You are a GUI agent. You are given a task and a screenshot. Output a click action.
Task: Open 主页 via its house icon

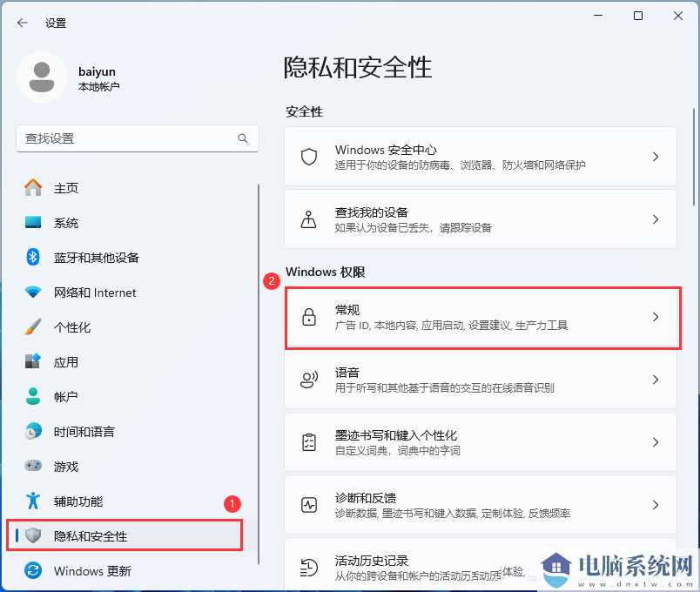pyautogui.click(x=32, y=187)
